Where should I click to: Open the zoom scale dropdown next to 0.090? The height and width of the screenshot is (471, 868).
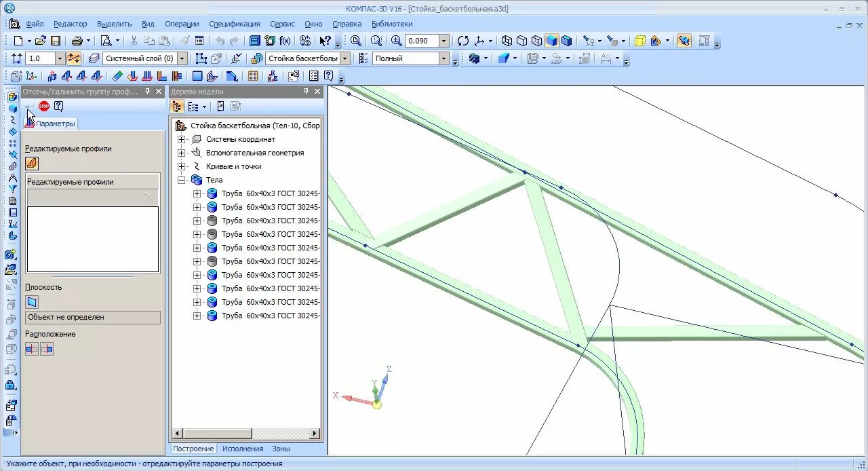444,41
